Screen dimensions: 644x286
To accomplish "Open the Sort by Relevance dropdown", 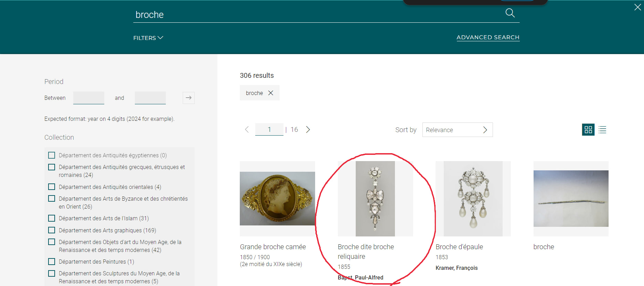I will click(458, 130).
